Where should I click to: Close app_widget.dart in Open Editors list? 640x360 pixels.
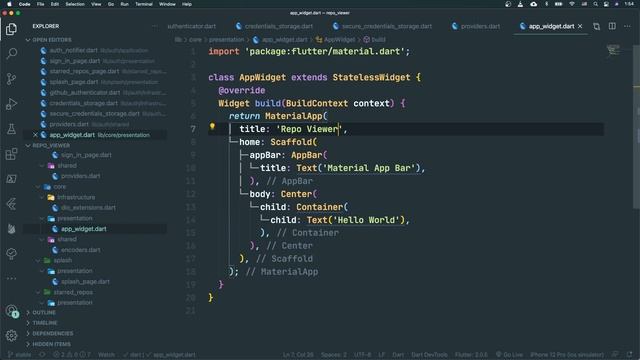click(36, 135)
